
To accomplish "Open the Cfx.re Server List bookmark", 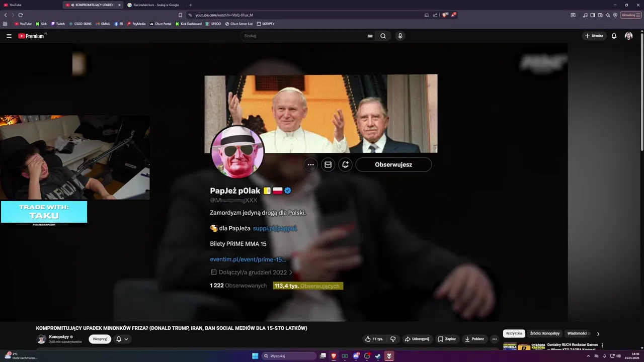I will pos(239,24).
